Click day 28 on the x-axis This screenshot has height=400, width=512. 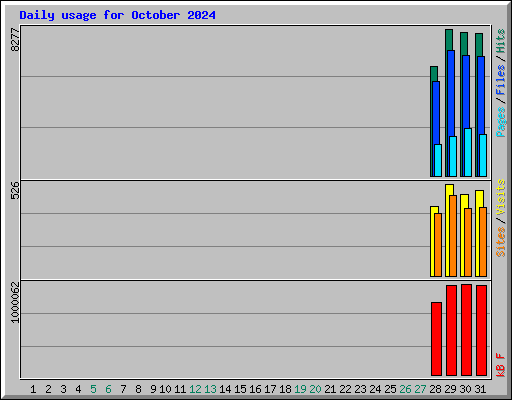435,389
